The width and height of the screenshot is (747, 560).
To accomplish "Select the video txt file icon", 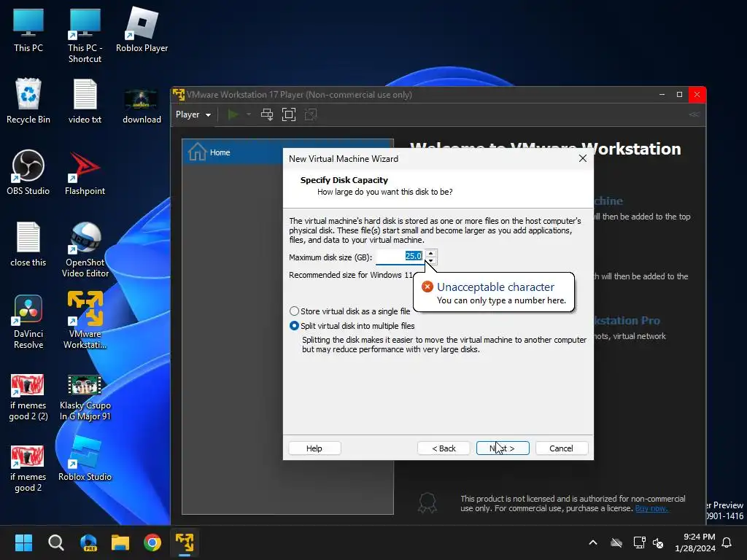I will [85, 101].
